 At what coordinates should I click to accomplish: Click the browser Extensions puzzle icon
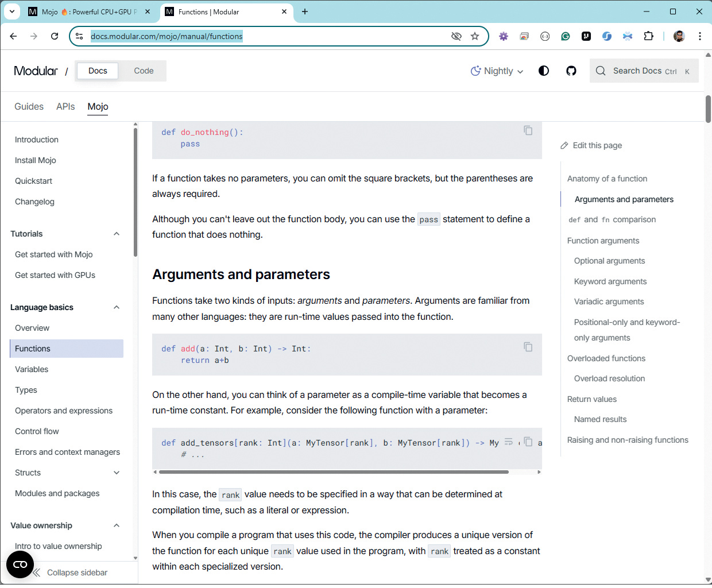click(x=648, y=36)
